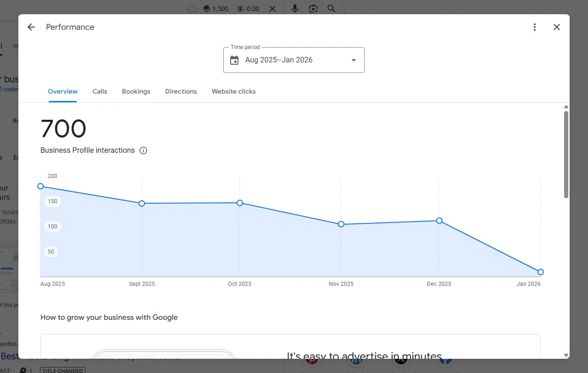Tick the checkbox beside the 1,300 volume
588x373 pixels.
pos(192,9)
